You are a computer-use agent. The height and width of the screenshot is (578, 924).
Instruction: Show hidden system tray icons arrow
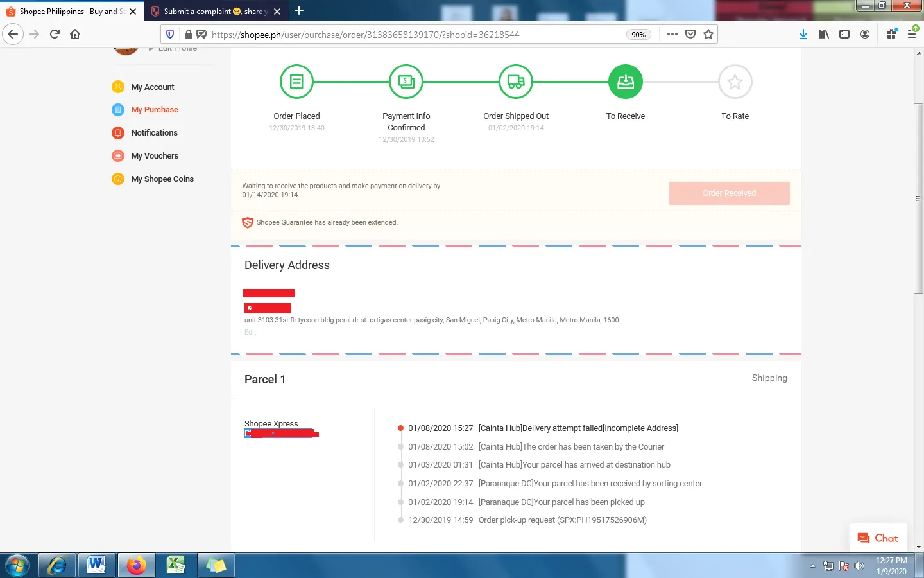click(812, 566)
